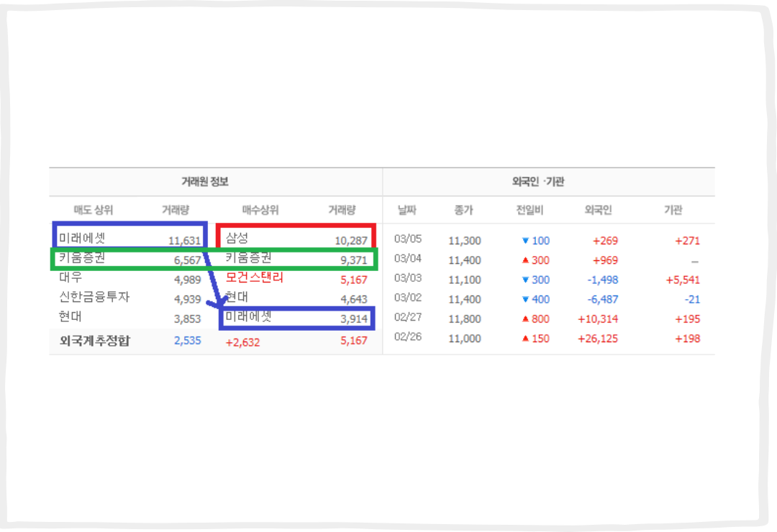Click foreign net value +10,314
This screenshot has width=777, height=532.
point(598,319)
